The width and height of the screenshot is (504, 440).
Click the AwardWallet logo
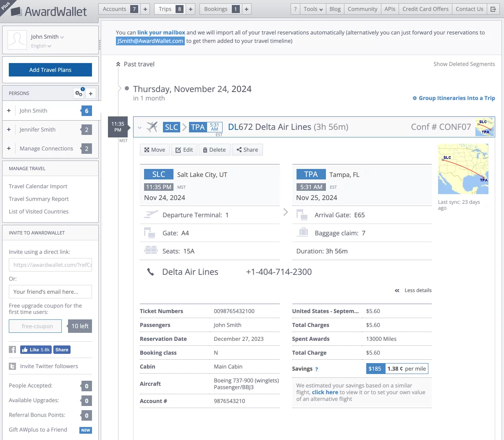tap(49, 11)
